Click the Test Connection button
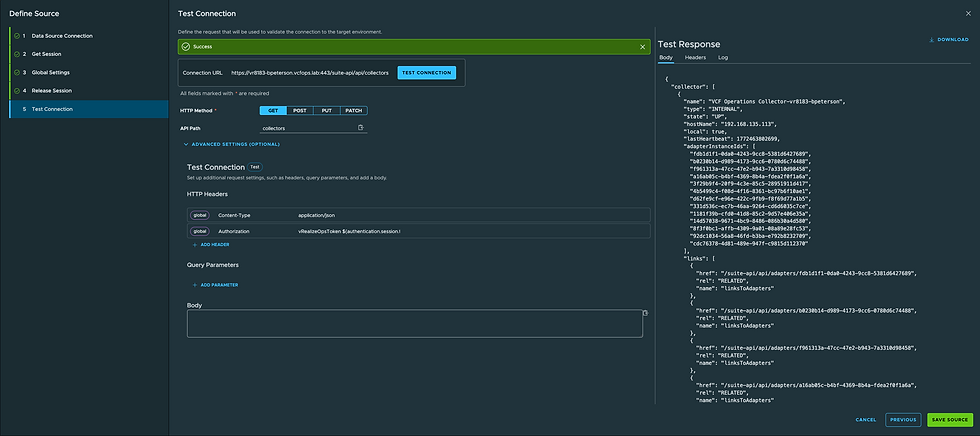Viewport: 980px width, 436px height. pos(426,73)
